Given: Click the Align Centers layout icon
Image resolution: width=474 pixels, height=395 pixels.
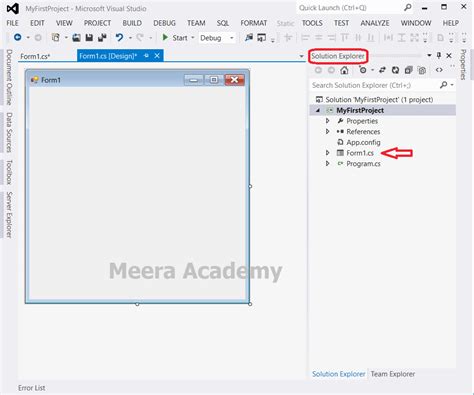Looking at the screenshot, I should [x=319, y=38].
